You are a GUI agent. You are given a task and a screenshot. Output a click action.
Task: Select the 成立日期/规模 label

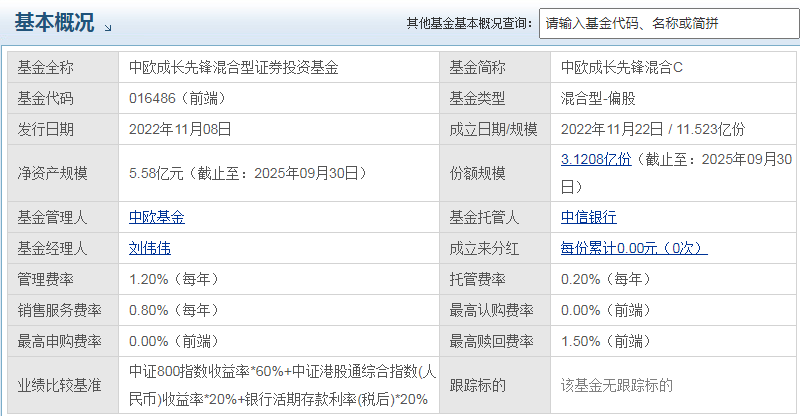pyautogui.click(x=493, y=129)
